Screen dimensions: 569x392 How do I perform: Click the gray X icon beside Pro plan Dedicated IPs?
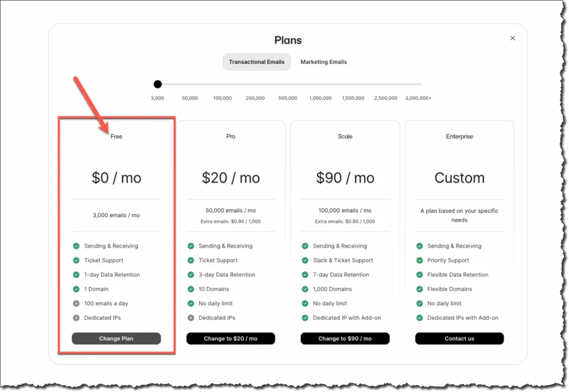[x=191, y=318]
